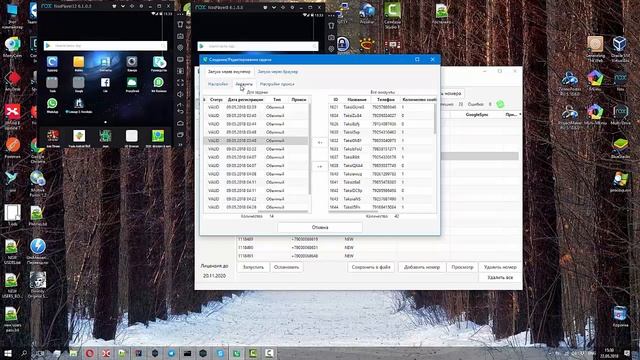This screenshot has height=360, width=640.
Task: Click the '->' move-right arrow button between tables
Action: [320, 167]
